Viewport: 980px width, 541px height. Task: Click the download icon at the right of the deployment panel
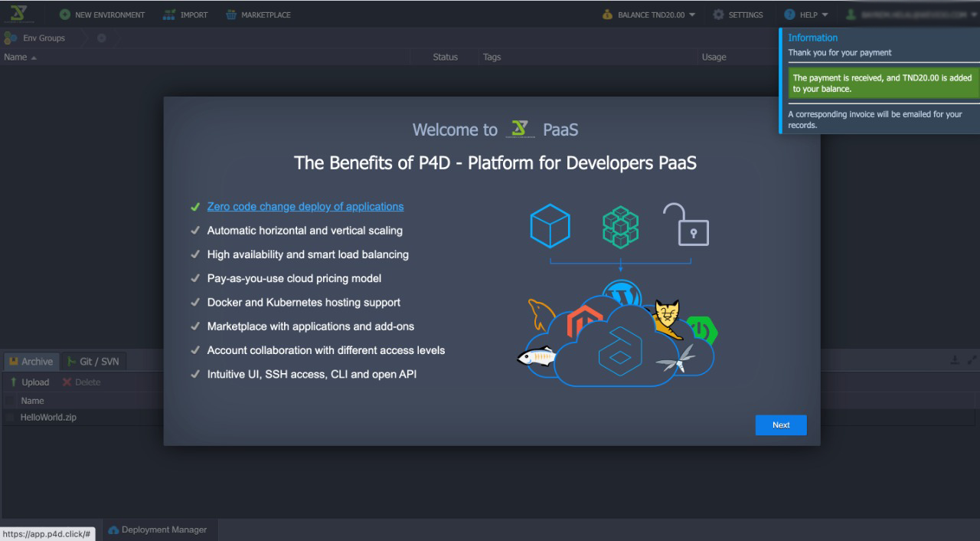click(954, 360)
